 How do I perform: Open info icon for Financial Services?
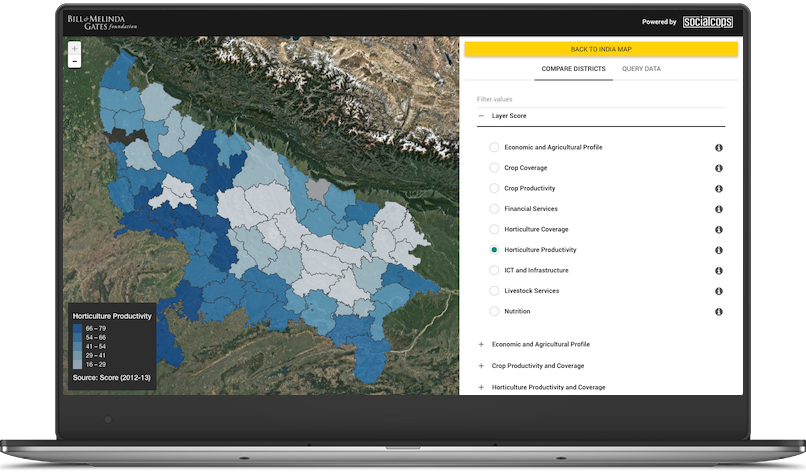tap(719, 209)
